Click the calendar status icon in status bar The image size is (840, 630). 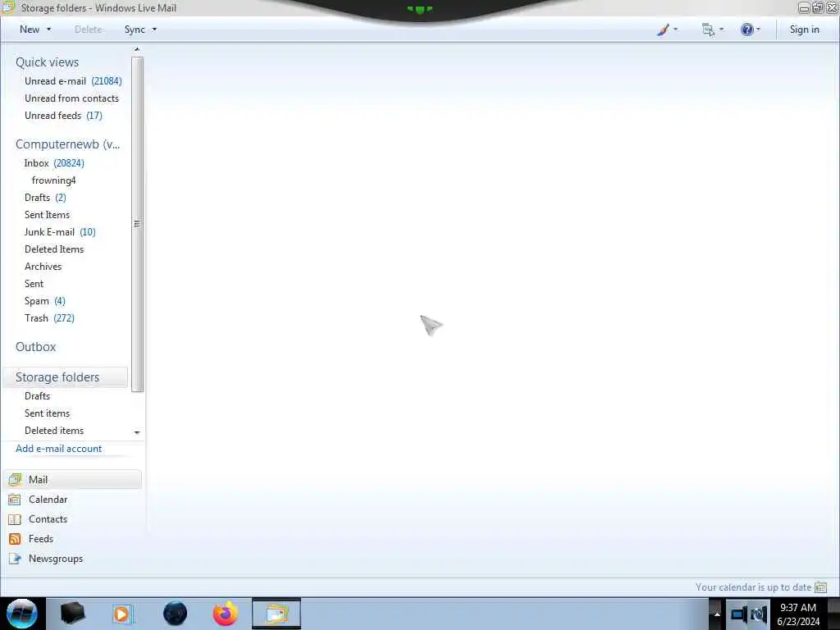pyautogui.click(x=820, y=587)
